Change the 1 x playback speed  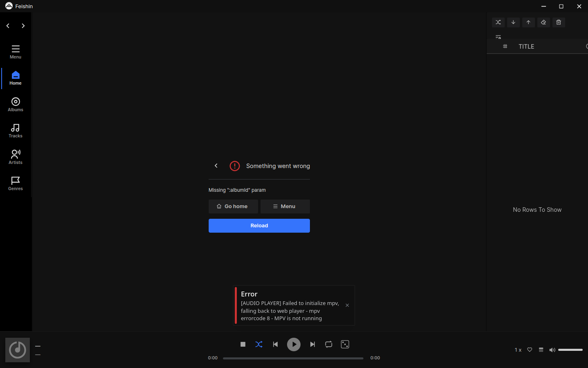pos(518,350)
